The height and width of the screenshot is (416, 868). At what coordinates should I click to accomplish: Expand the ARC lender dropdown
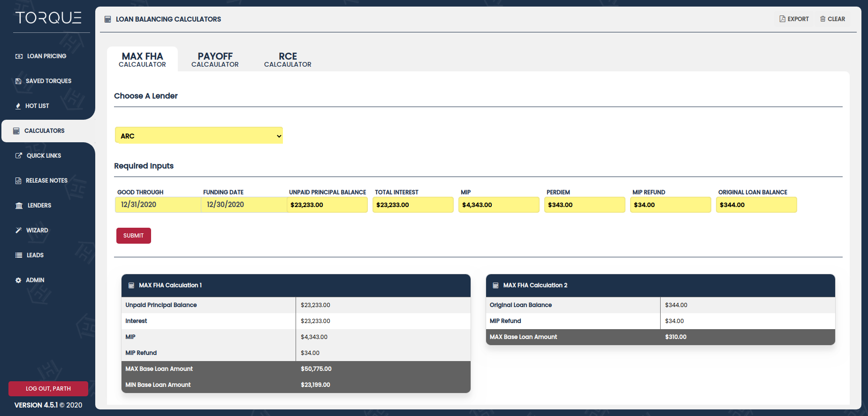pos(198,136)
